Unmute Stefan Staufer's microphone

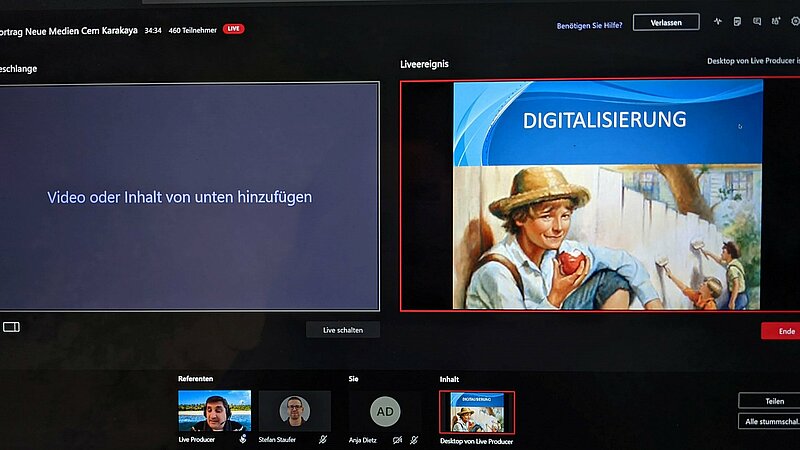(x=323, y=439)
